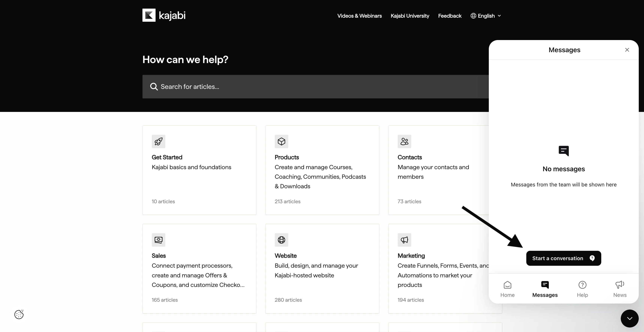Collapse the chat widget launcher
This screenshot has height=332, width=644.
[x=630, y=318]
